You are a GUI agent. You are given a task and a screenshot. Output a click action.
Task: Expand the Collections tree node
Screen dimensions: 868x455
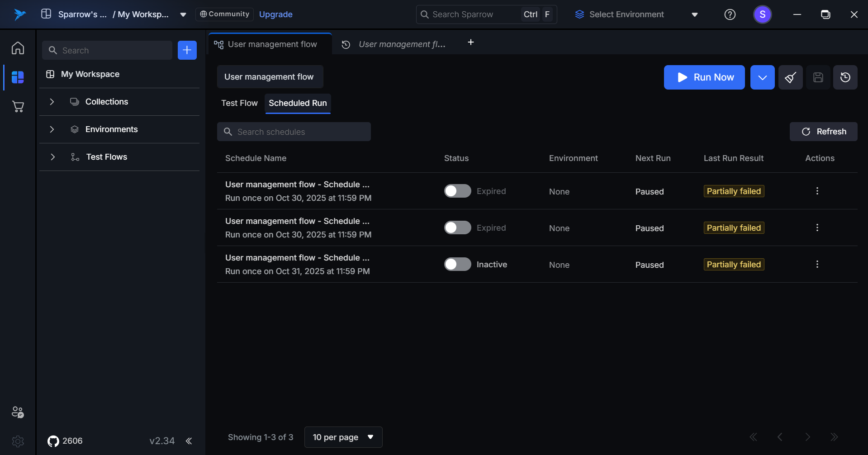52,102
